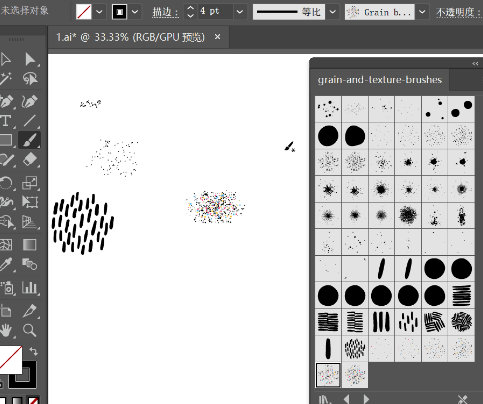Pick the Eraser tool
Screen dimensions: 483x404
click(x=30, y=159)
